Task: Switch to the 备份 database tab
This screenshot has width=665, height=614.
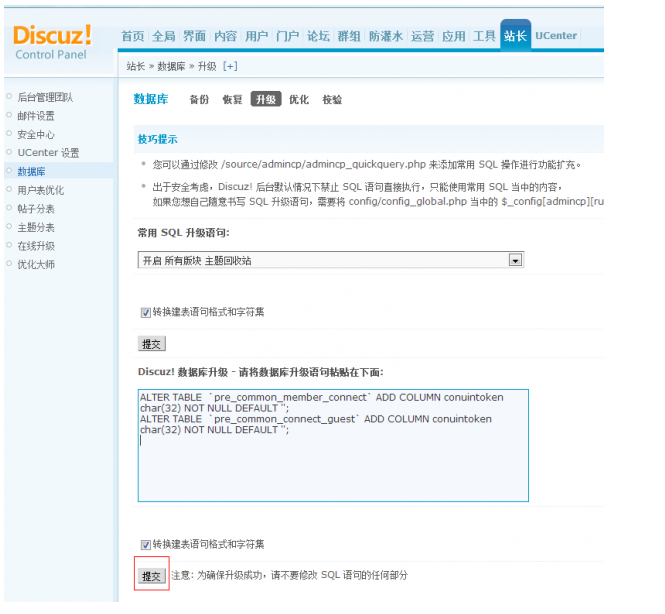Action: (199, 100)
